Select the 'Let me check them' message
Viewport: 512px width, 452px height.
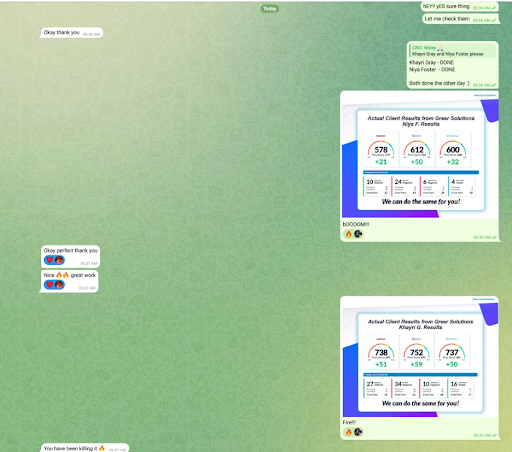click(460, 19)
